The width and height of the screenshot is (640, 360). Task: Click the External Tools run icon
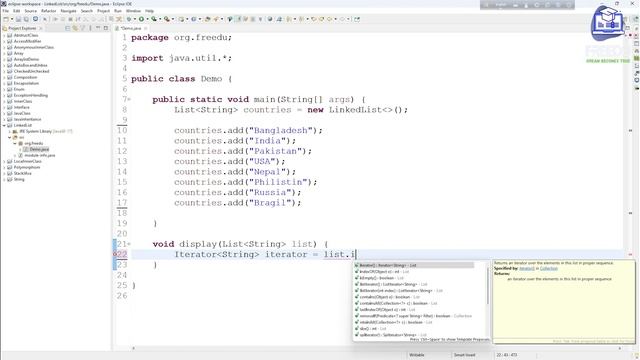(167, 19)
